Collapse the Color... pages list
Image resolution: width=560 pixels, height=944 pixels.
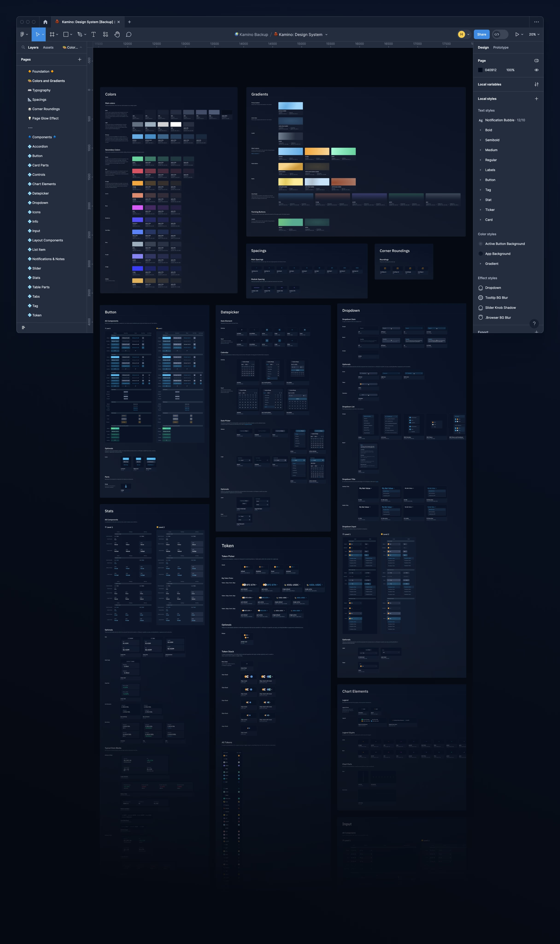(x=73, y=47)
